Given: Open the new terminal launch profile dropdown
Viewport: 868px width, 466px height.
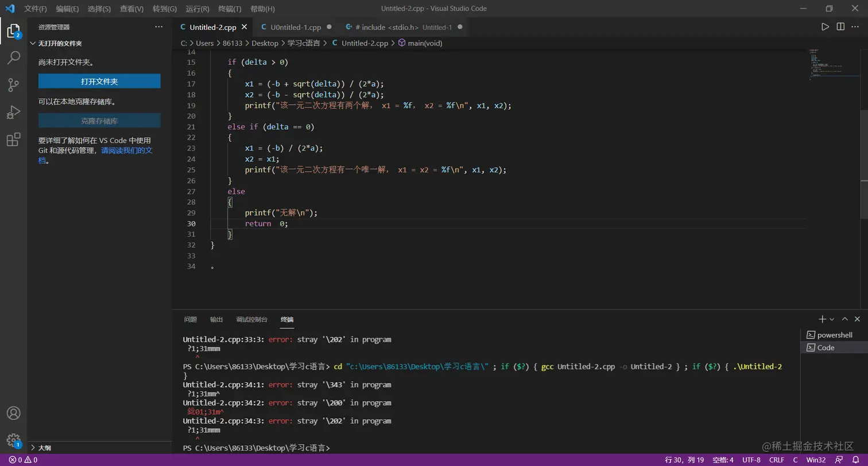Looking at the screenshot, I should [832, 319].
